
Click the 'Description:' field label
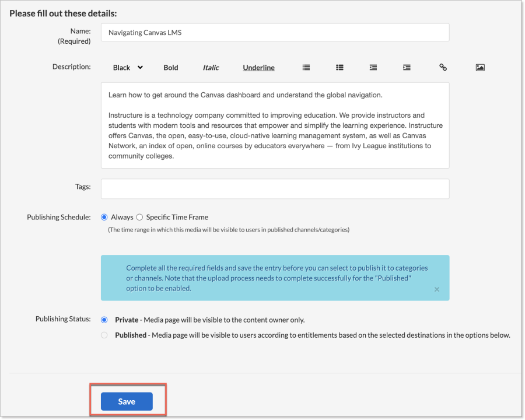click(x=72, y=66)
